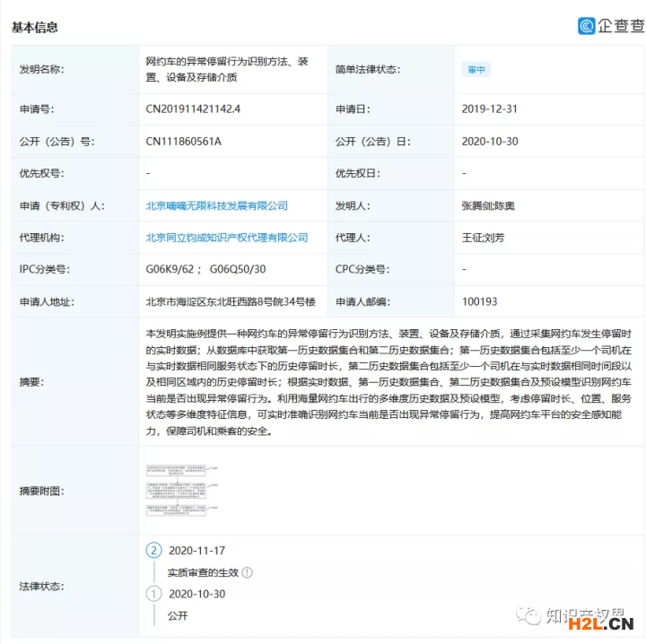Click the circled number 1 status marker
This screenshot has width=646, height=644.
click(154, 594)
